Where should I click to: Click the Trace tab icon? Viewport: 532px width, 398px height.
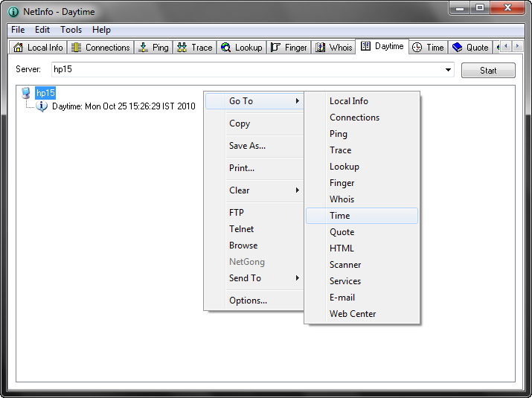[182, 48]
